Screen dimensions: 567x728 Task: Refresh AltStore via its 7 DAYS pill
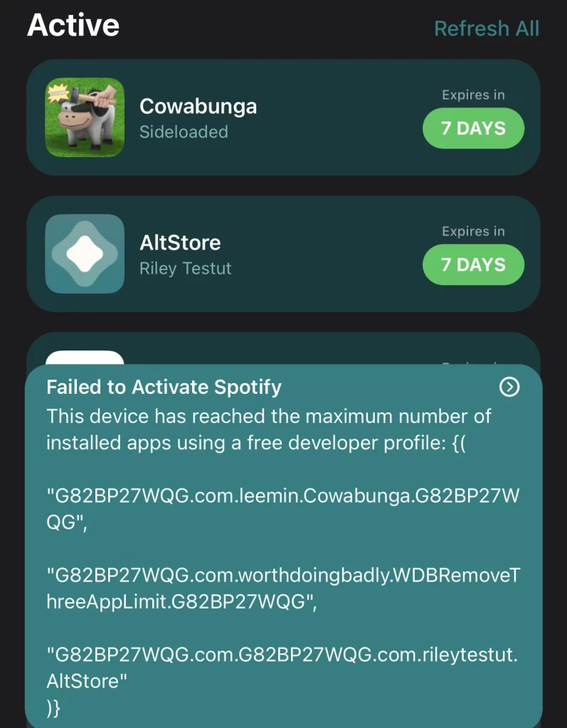pyautogui.click(x=473, y=264)
